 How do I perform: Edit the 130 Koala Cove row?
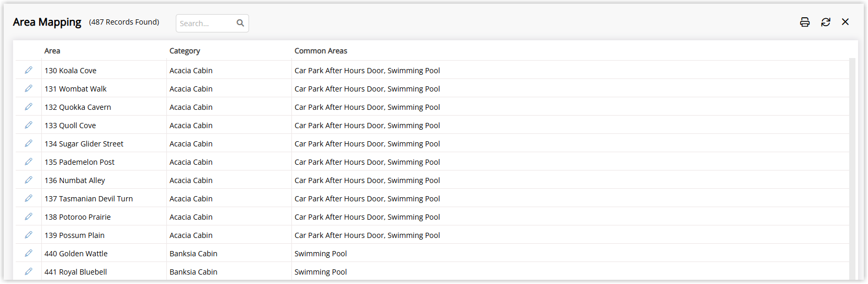tap(29, 70)
